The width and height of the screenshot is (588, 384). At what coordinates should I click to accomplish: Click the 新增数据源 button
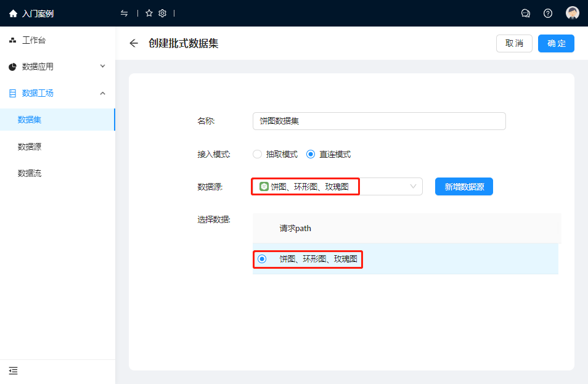(463, 186)
